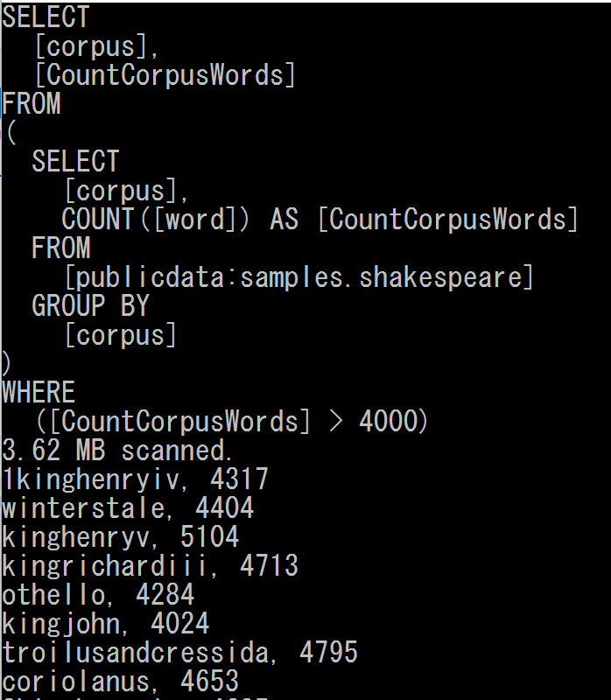Viewport: 611px width, 700px height.
Task: Click the outer SELECT keyword on the first line
Action: 46,17
